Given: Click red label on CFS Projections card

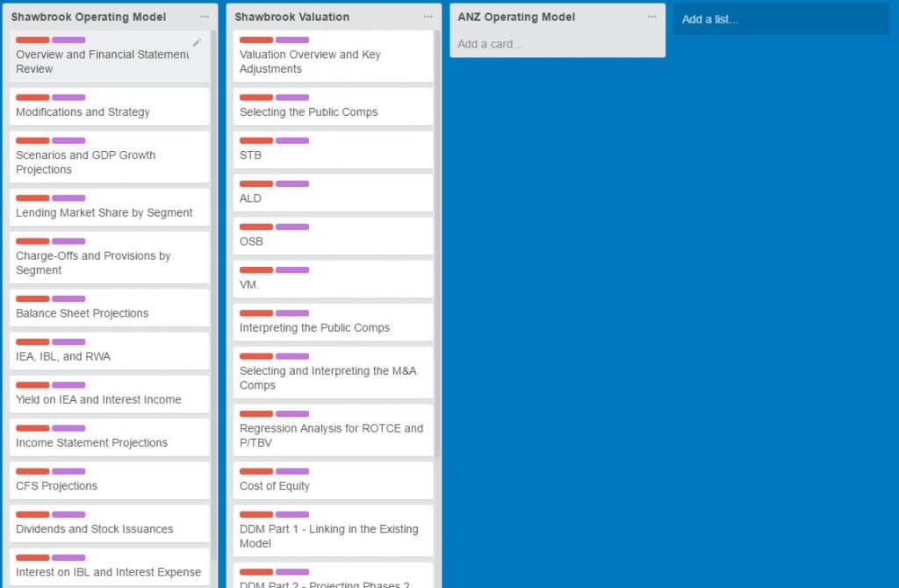Looking at the screenshot, I should point(32,471).
